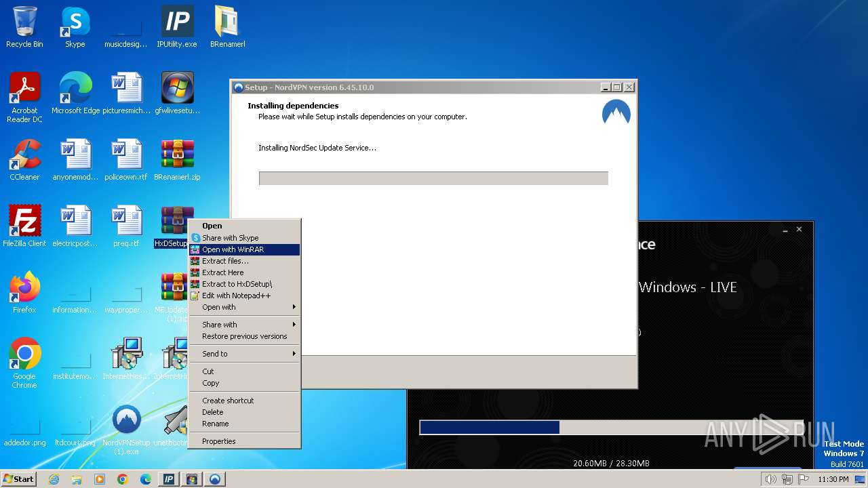Choose Extract to HxDSetup\ entry
The image size is (868, 488).
tap(244, 284)
